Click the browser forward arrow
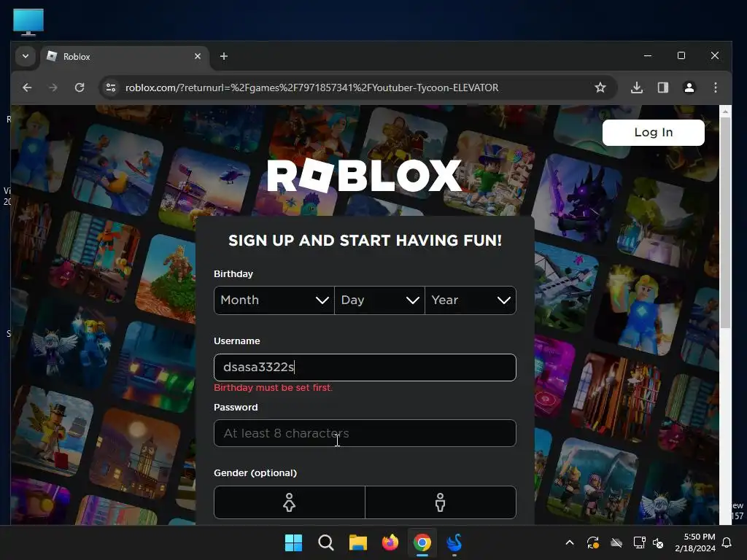The image size is (747, 560). [53, 87]
